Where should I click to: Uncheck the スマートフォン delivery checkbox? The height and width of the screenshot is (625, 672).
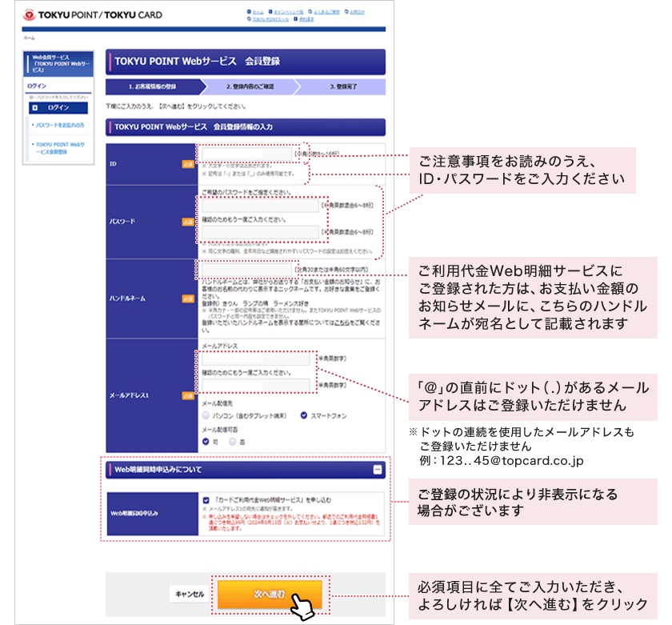pos(304,416)
